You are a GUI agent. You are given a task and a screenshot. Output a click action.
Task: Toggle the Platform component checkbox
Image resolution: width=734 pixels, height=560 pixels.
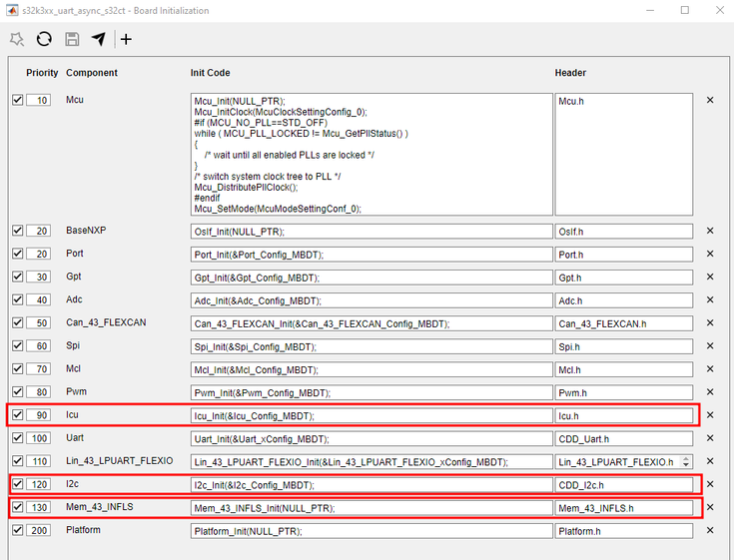pos(17,530)
